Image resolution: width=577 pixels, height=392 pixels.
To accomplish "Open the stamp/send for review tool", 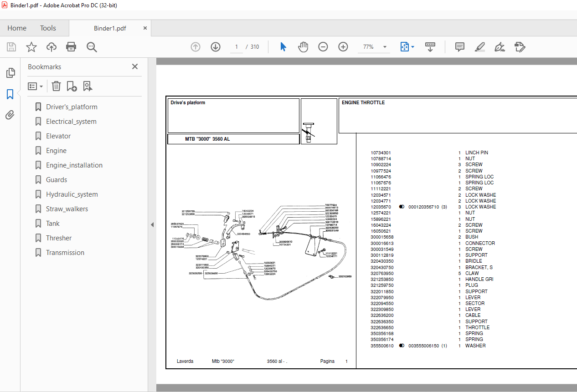I will pos(520,47).
